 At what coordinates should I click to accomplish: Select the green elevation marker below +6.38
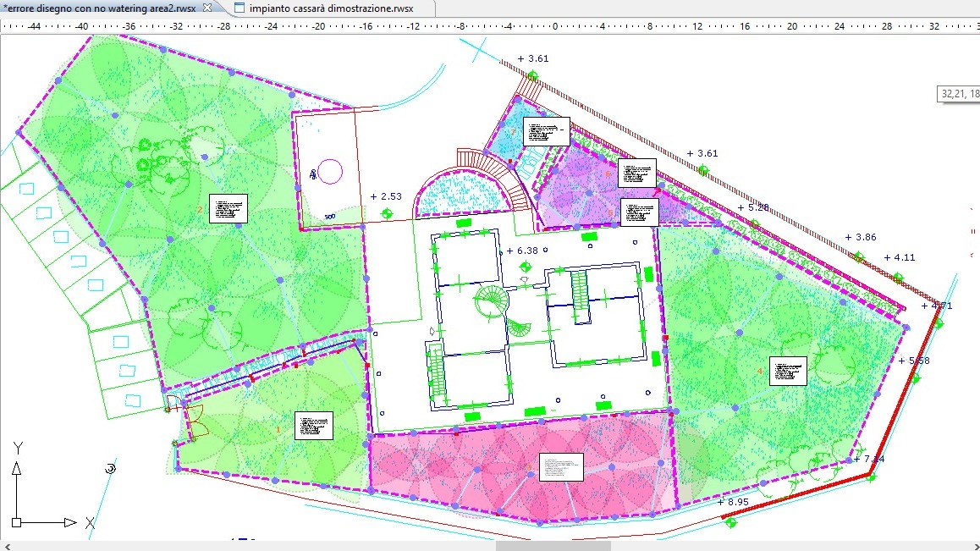click(524, 267)
